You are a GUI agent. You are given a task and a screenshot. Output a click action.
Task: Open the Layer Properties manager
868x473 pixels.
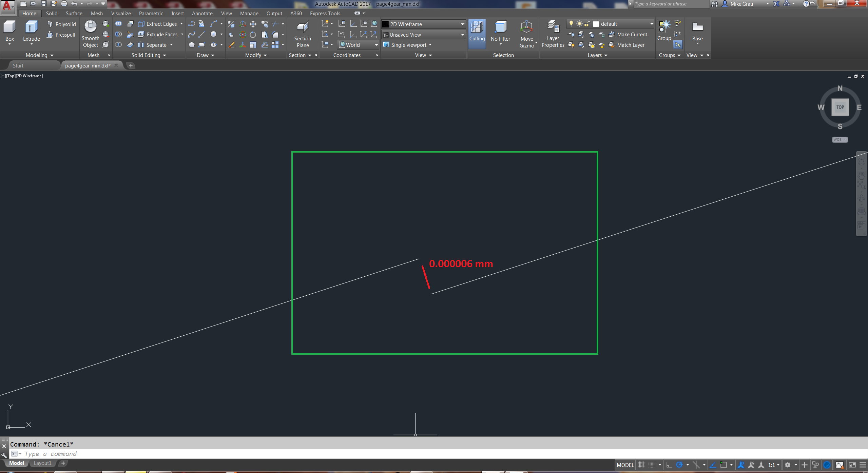point(553,34)
